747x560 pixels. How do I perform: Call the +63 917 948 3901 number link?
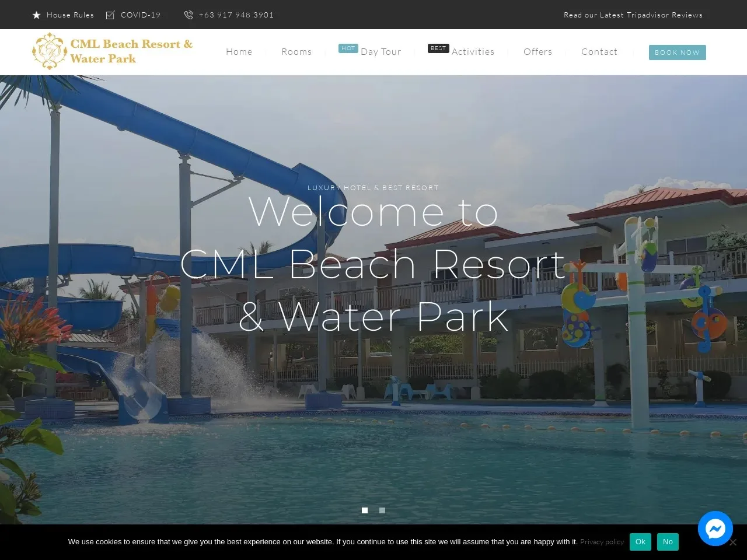236,15
